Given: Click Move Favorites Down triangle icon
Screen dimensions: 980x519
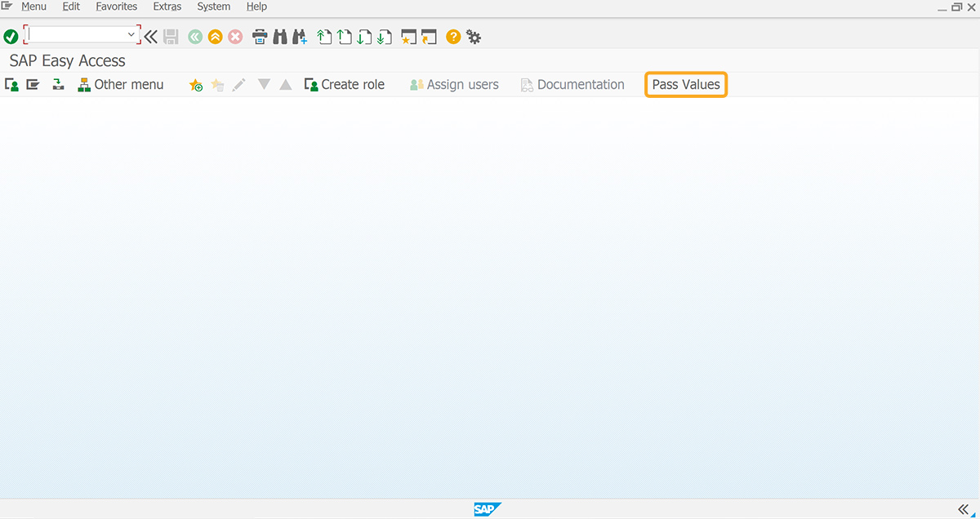Looking at the screenshot, I should tap(264, 85).
